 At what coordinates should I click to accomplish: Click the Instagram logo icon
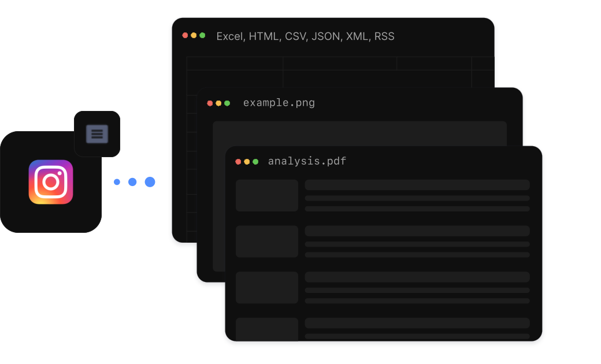point(51,182)
